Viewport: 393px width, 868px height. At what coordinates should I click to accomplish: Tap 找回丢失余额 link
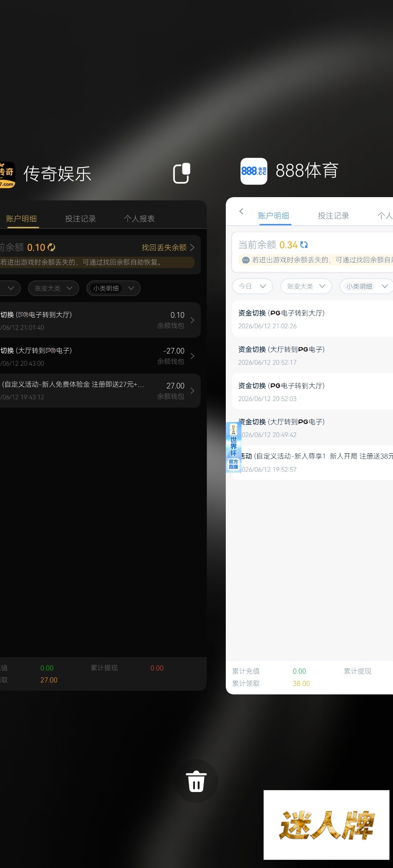point(168,247)
